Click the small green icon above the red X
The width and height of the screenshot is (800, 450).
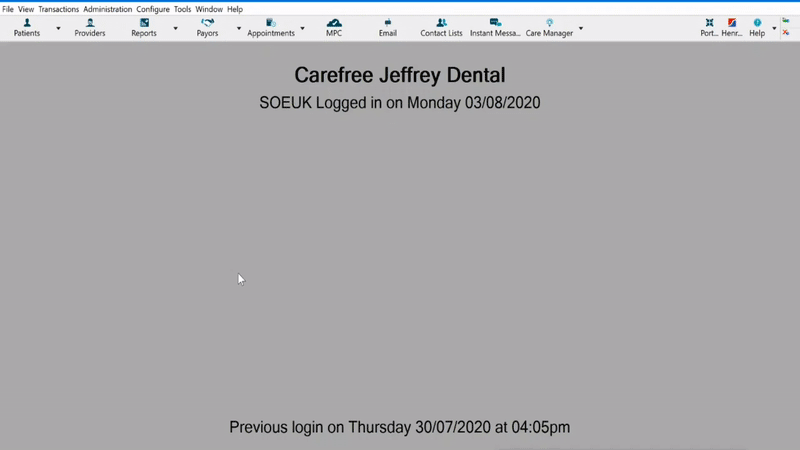coord(786,21)
